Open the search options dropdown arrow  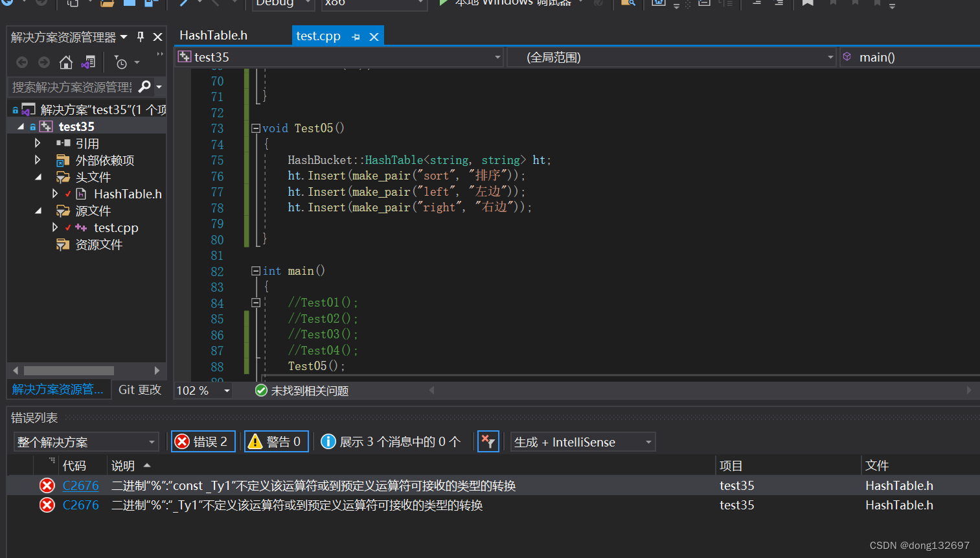point(159,87)
